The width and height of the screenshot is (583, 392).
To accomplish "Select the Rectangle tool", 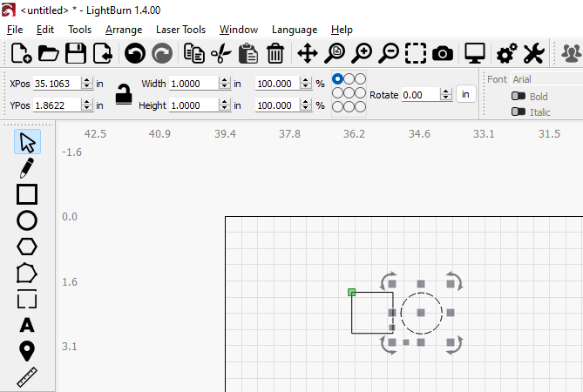I will (x=27, y=194).
